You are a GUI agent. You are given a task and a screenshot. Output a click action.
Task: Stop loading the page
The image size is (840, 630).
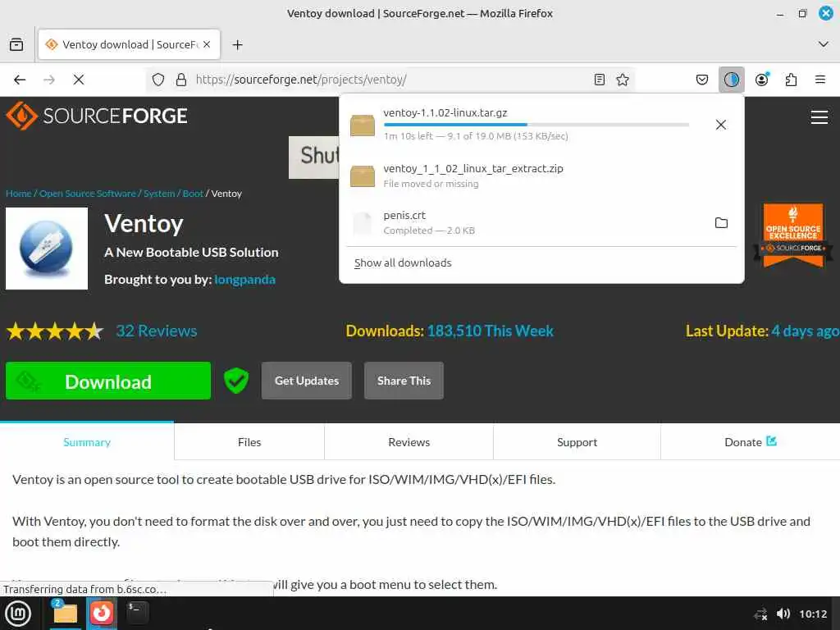79,80
